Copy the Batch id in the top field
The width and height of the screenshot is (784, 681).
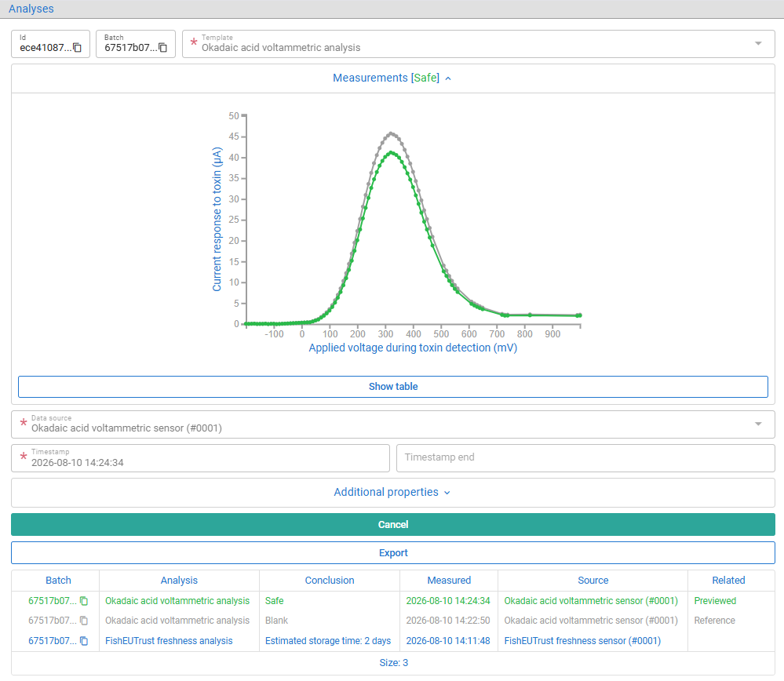pos(163,48)
